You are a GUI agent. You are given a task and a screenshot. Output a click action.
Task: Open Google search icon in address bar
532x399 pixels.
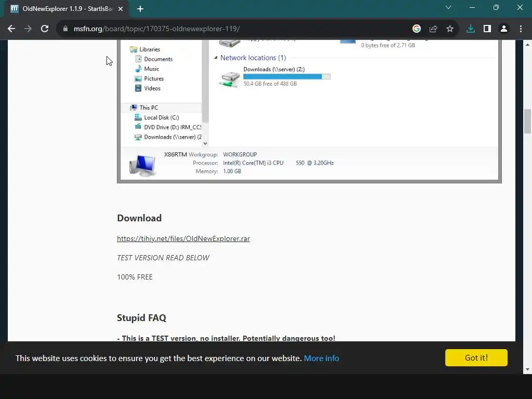(417, 29)
